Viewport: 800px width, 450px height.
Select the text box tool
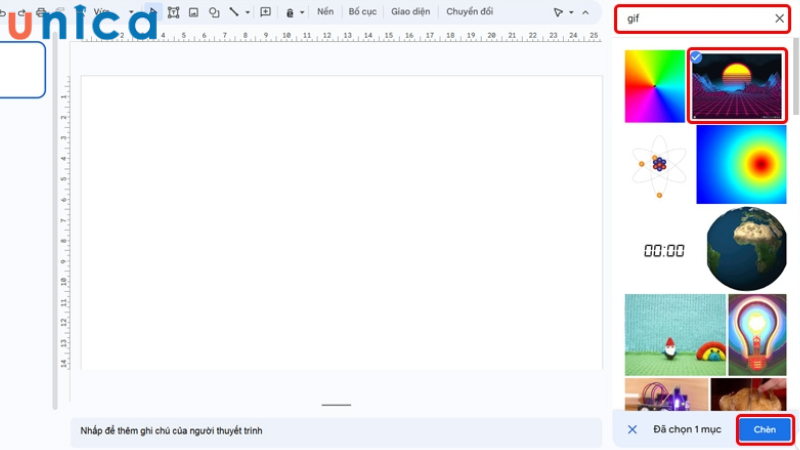coord(174,12)
